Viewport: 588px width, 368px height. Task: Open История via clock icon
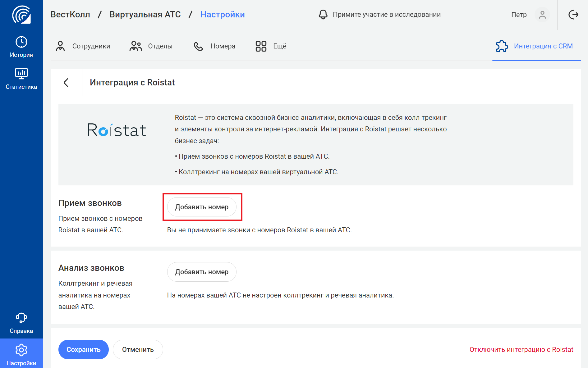[21, 42]
